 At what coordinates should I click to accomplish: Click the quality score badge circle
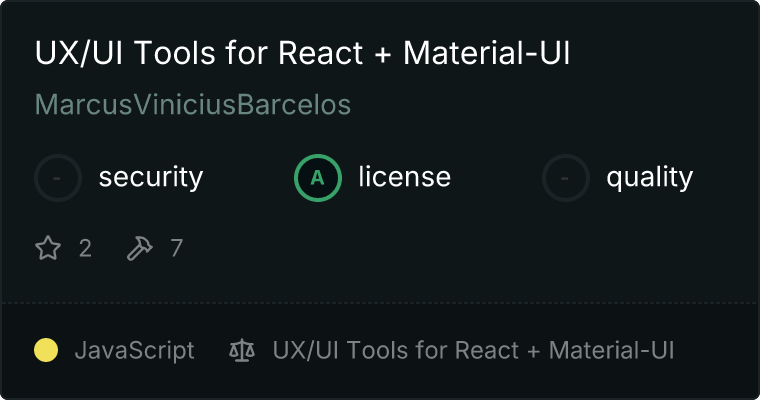pyautogui.click(x=566, y=178)
